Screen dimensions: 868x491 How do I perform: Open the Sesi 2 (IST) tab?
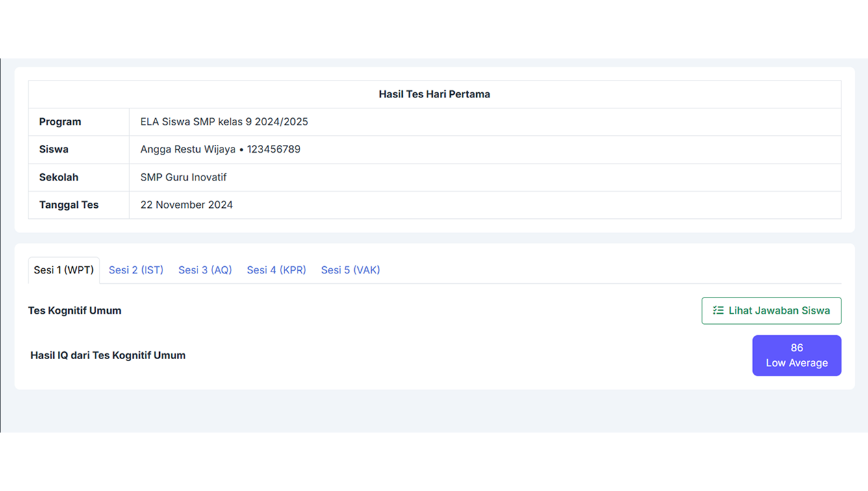tap(136, 270)
